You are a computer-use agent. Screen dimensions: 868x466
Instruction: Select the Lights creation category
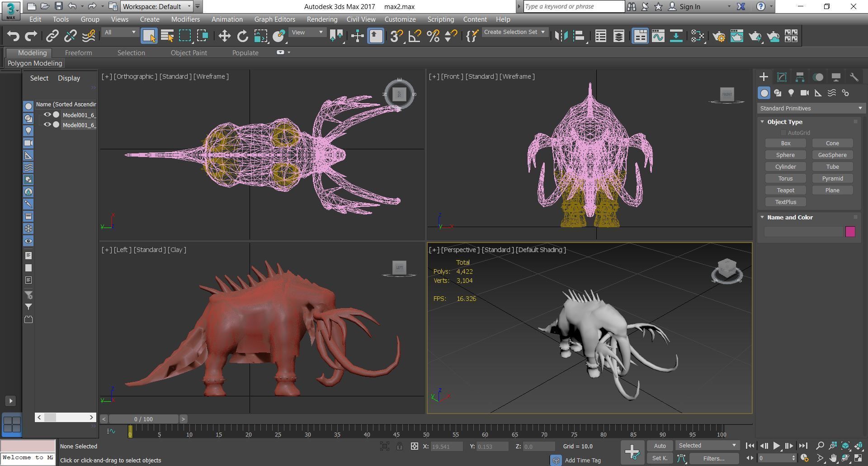pos(791,93)
